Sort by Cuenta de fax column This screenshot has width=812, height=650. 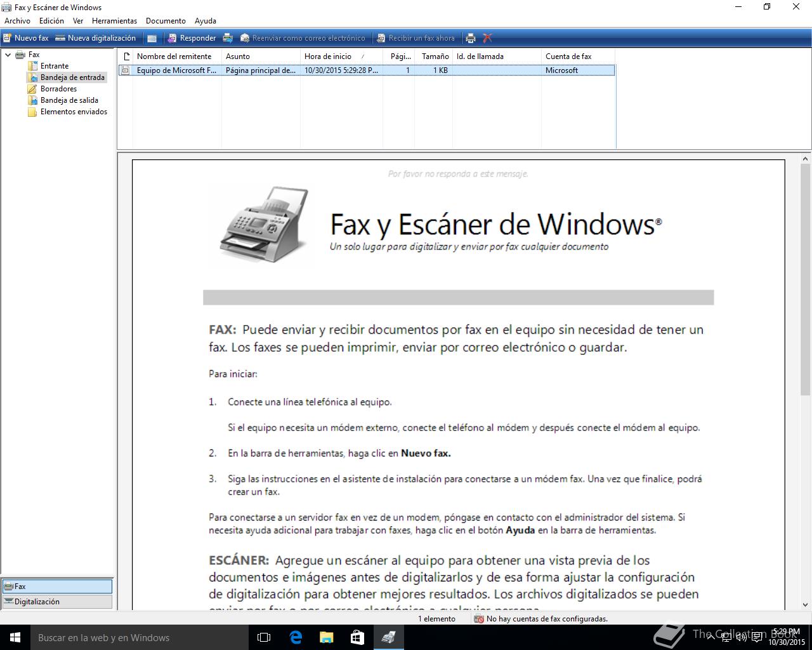click(x=578, y=56)
